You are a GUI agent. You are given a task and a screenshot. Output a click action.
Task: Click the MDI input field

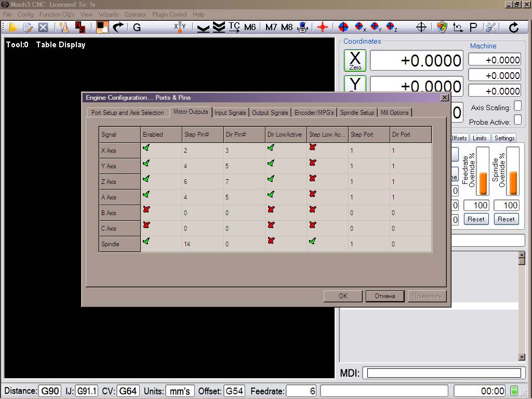(444, 373)
